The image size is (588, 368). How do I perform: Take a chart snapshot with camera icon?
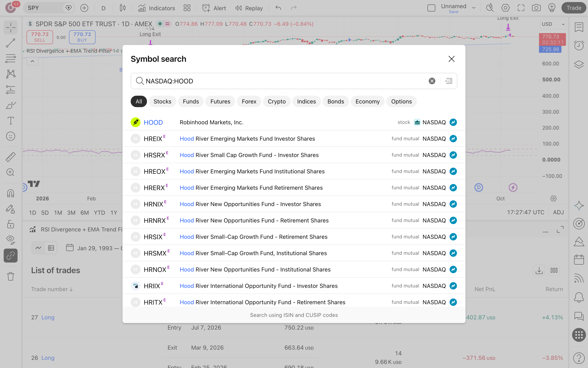[536, 8]
